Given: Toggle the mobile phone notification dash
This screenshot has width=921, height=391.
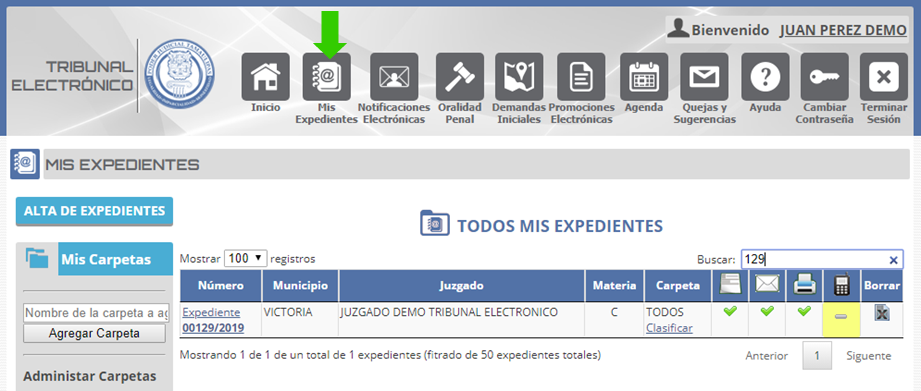Looking at the screenshot, I should click(841, 317).
